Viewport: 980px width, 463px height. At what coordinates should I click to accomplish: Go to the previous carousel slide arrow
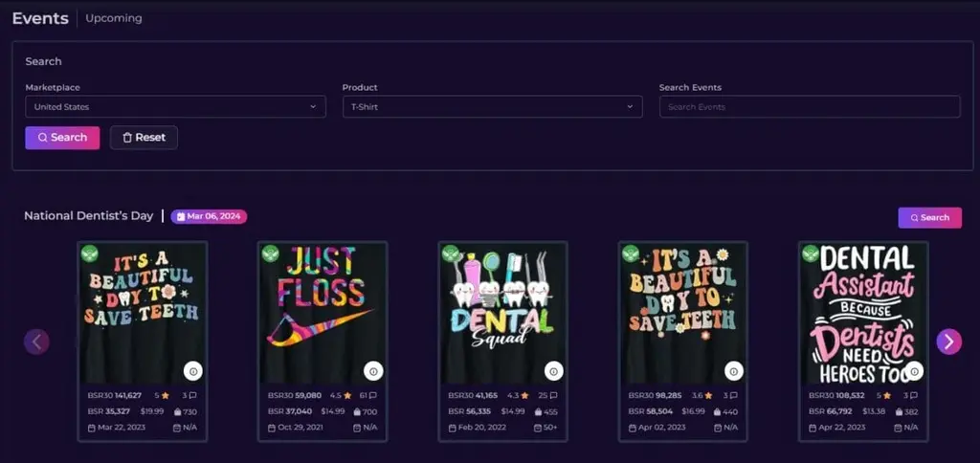click(x=37, y=342)
